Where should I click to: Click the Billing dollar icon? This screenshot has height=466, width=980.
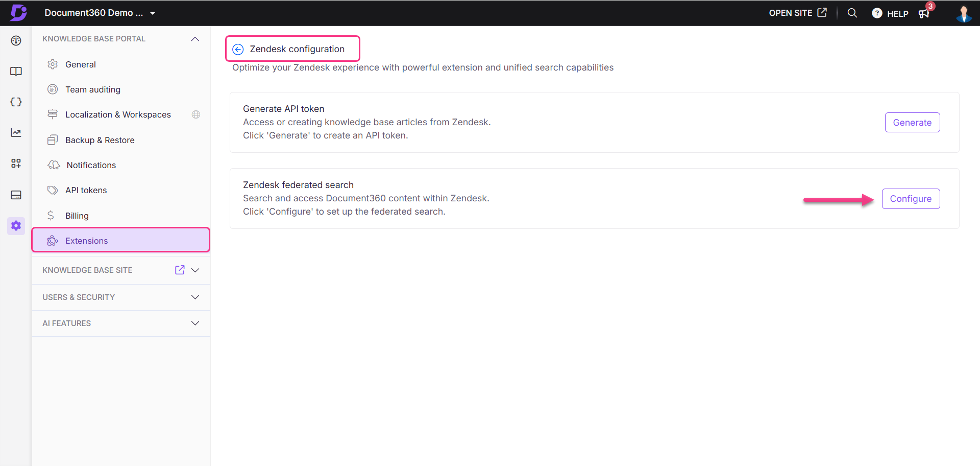(51, 216)
